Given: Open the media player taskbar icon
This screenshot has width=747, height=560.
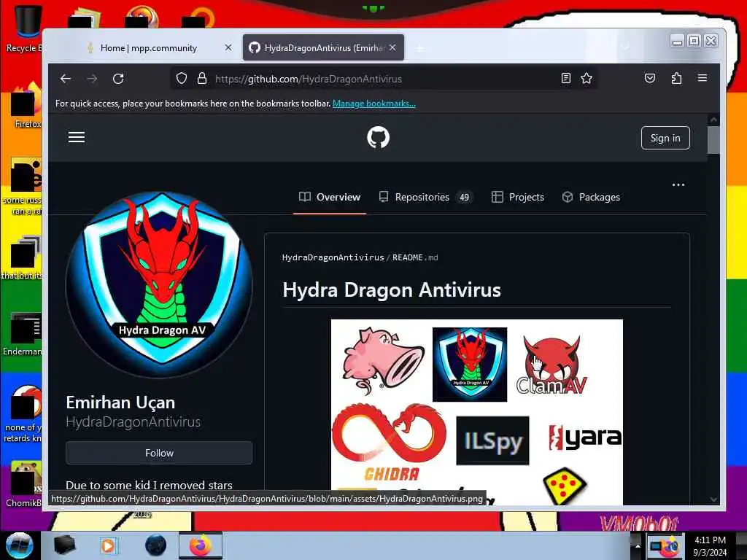Looking at the screenshot, I should pos(108,545).
